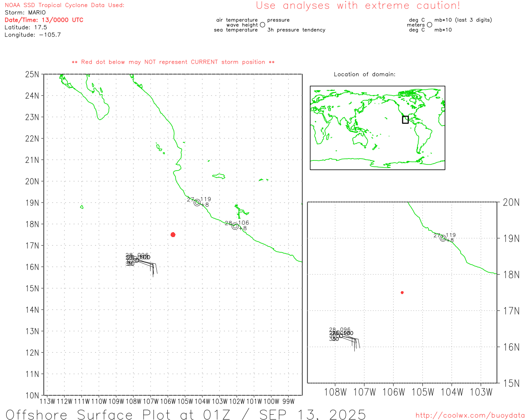The height and width of the screenshot is (420, 525).
Task: Click the world locator map thumbnail
Action: pyautogui.click(x=377, y=128)
